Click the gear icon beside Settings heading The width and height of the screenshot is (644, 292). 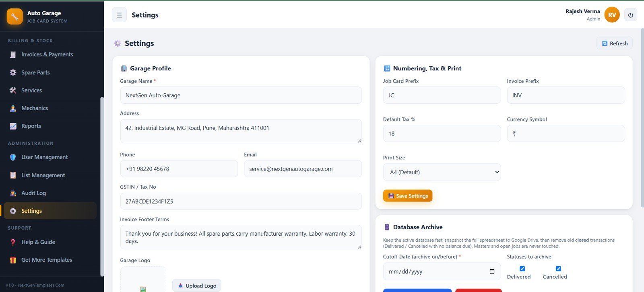click(x=117, y=43)
